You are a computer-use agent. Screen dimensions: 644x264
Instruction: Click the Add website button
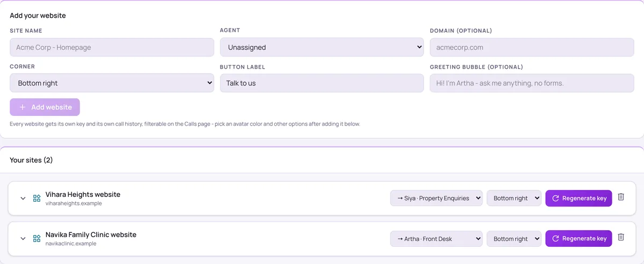point(45,107)
